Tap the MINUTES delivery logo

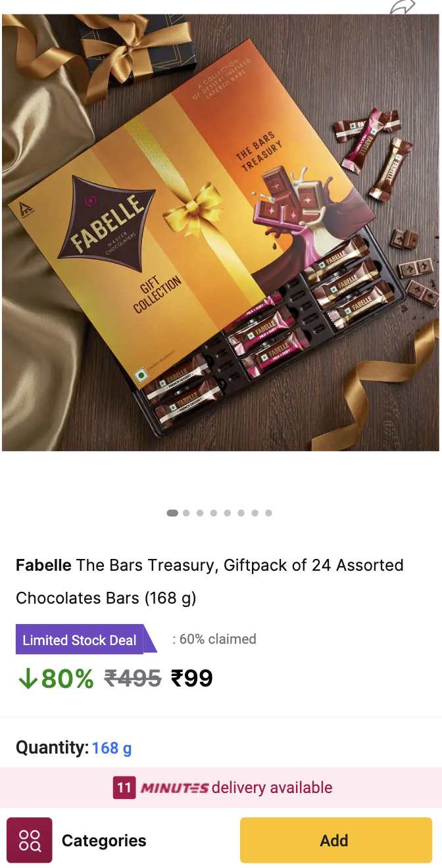click(174, 788)
